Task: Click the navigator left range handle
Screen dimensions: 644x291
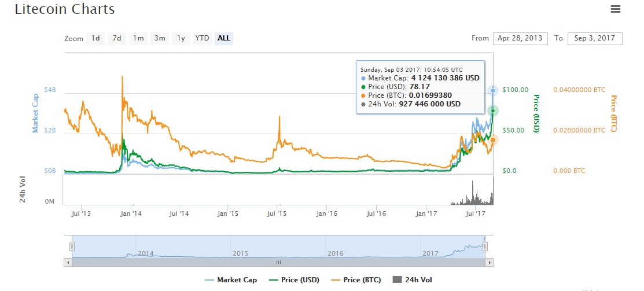Action: coord(72,246)
